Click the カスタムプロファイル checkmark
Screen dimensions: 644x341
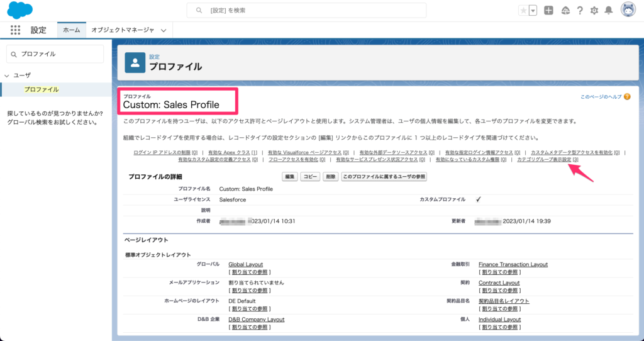click(x=478, y=199)
